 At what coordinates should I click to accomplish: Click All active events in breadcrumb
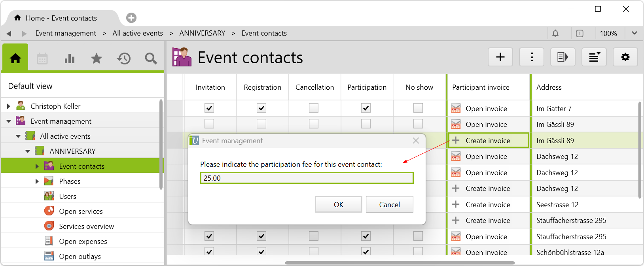tap(138, 33)
